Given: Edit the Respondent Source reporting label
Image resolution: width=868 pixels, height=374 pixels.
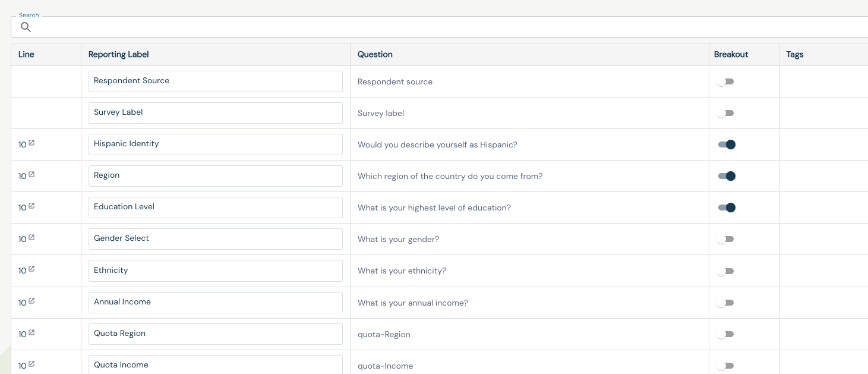Looking at the screenshot, I should tap(216, 81).
